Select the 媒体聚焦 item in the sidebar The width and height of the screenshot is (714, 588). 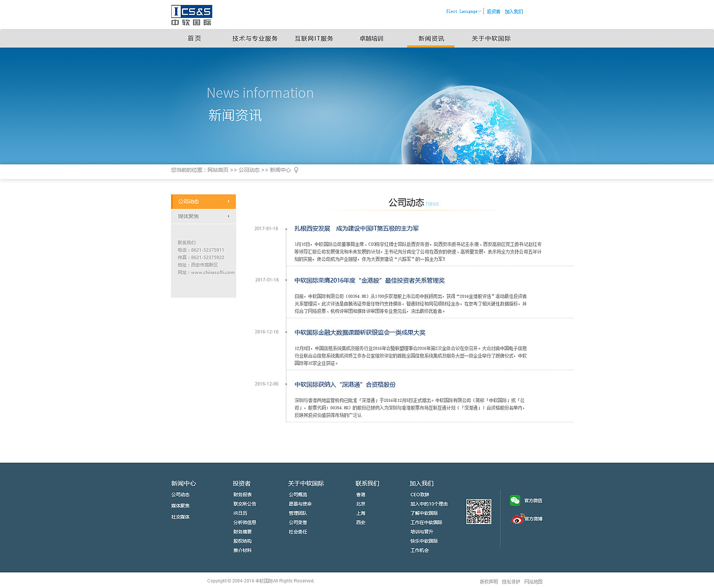[188, 216]
